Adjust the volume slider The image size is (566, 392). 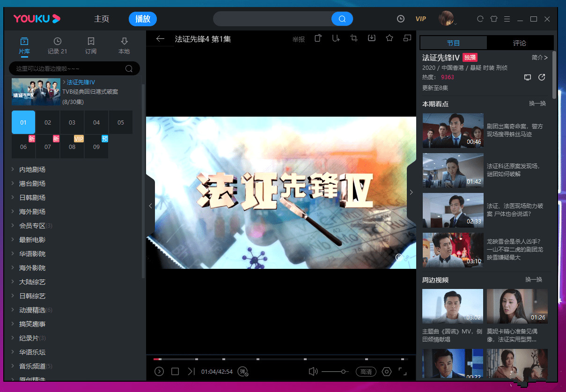pyautogui.click(x=335, y=371)
